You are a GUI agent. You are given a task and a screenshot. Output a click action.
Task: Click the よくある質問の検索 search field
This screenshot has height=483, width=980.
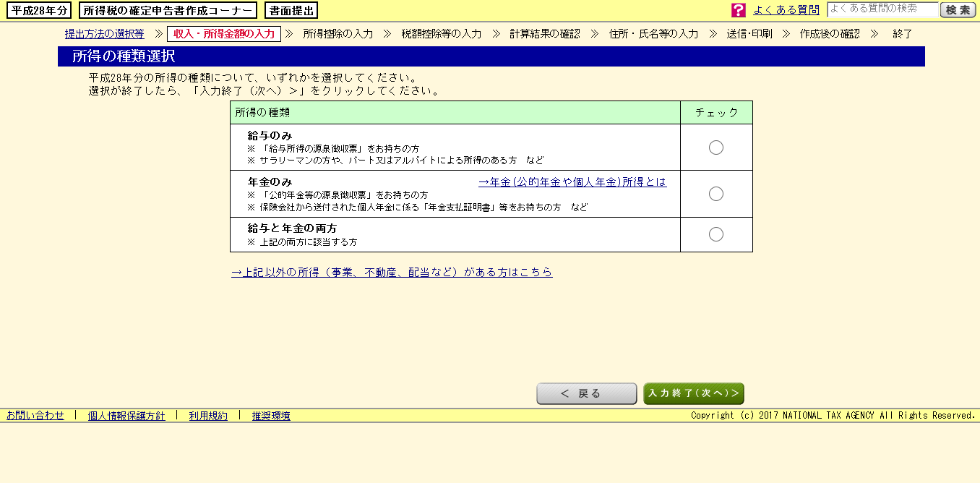882,9
